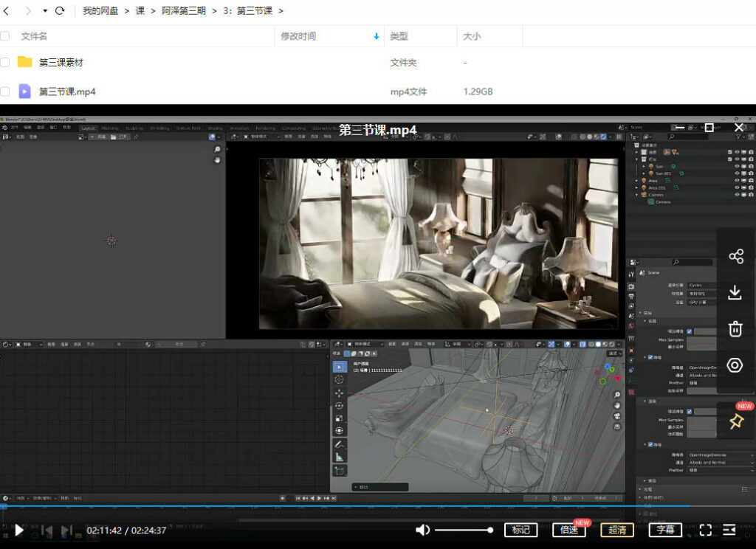This screenshot has width=756, height=549.
Task: Skip to the next video
Action: point(66,530)
